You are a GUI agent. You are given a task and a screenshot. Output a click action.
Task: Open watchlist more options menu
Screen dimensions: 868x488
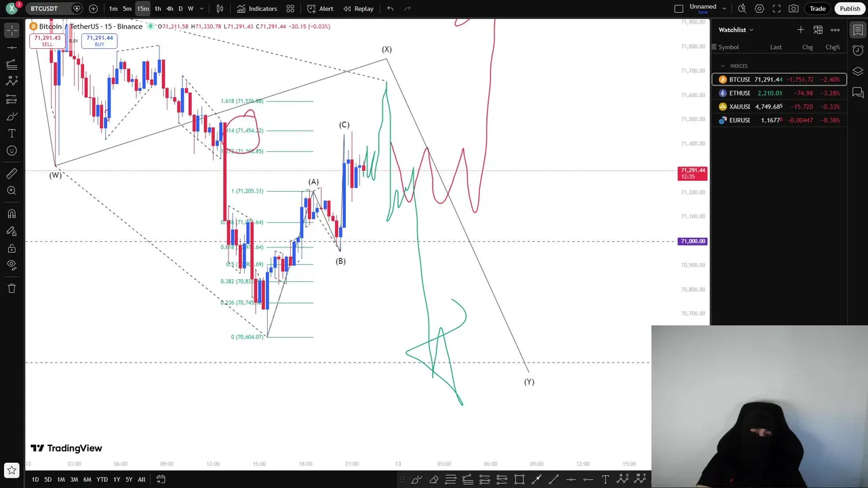pos(835,30)
